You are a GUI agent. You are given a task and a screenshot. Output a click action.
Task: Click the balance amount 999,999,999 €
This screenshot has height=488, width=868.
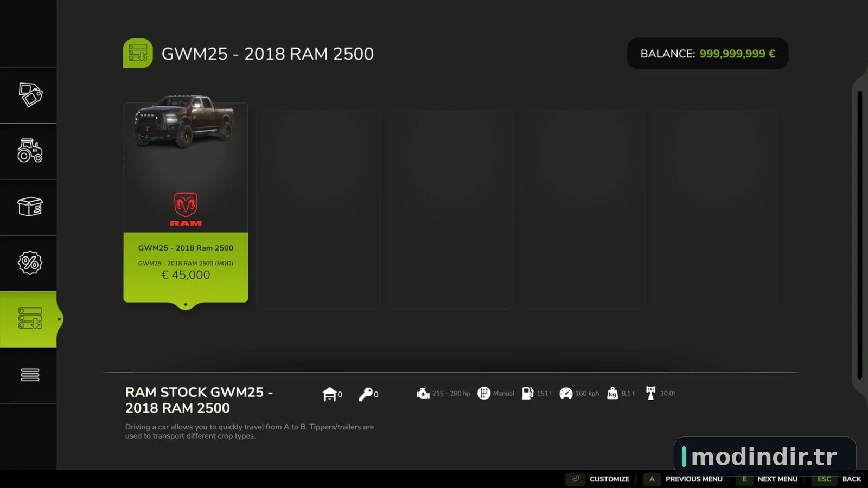point(737,54)
